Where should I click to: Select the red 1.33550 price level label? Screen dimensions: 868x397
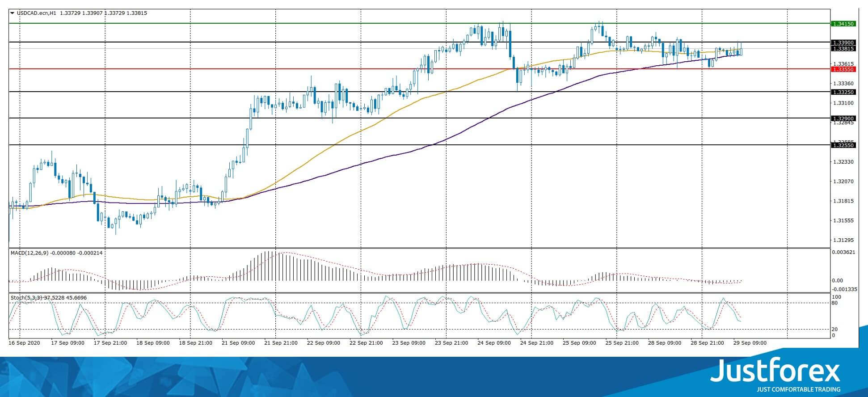tap(843, 69)
